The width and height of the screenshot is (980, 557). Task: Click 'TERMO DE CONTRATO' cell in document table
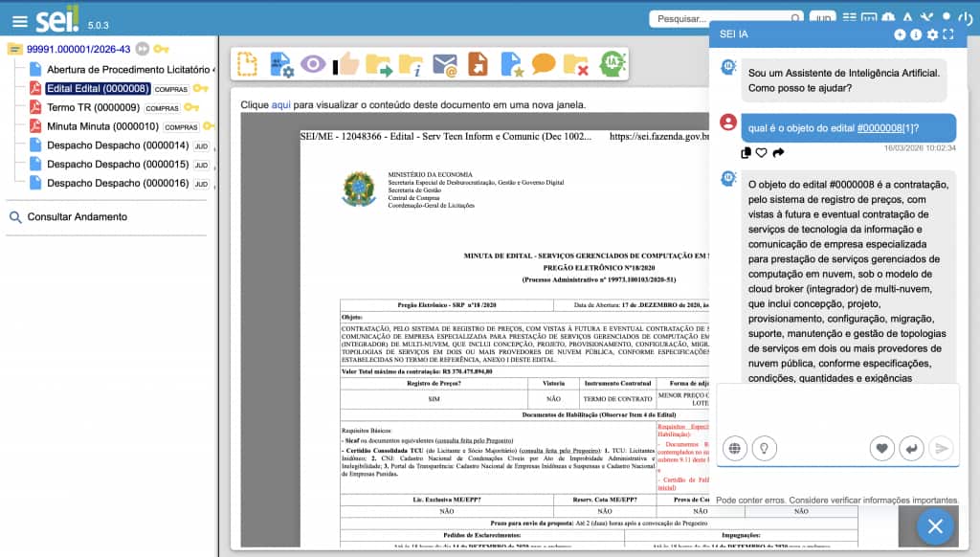617,399
